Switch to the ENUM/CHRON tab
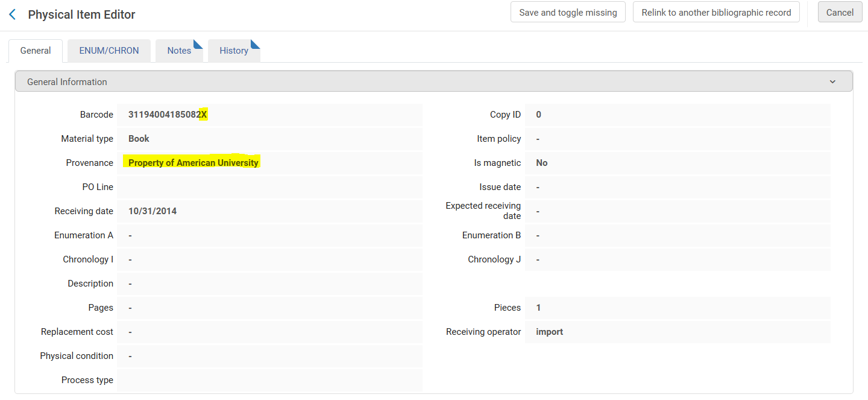Viewport: 868px width, 400px height. pos(109,51)
